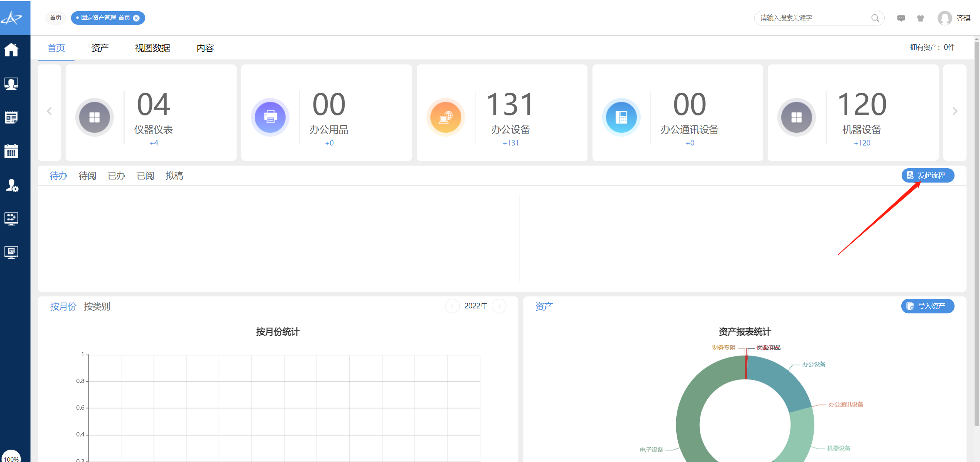Screen dimensions: 980x462
Task: Open the user settings icon in sidebar
Action: pos(12,185)
